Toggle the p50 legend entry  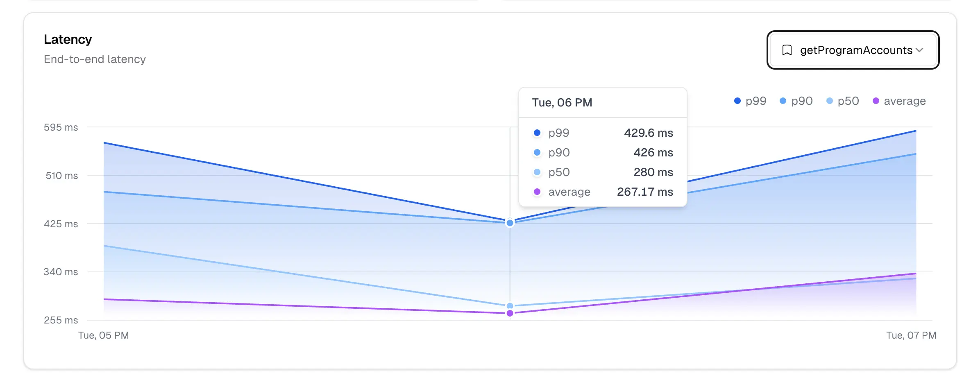coord(842,101)
